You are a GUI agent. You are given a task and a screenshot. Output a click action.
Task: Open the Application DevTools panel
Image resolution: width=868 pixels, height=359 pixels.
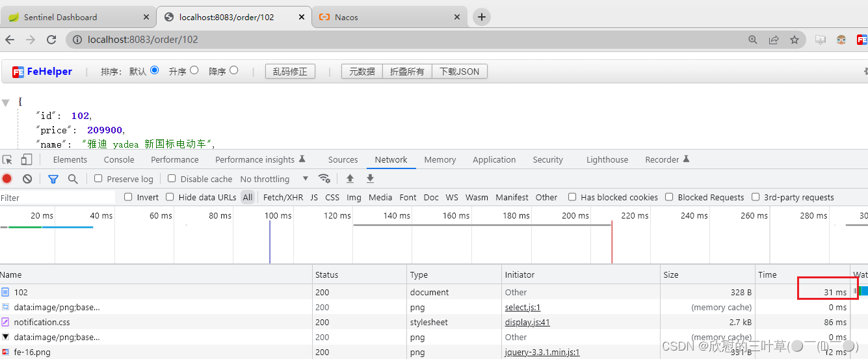pos(494,159)
